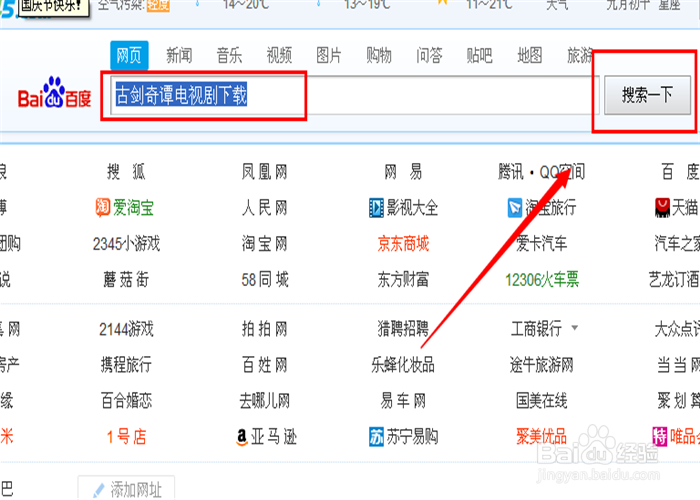700x500 pixels.
Task: Select the 网页 search tab
Action: point(129,56)
